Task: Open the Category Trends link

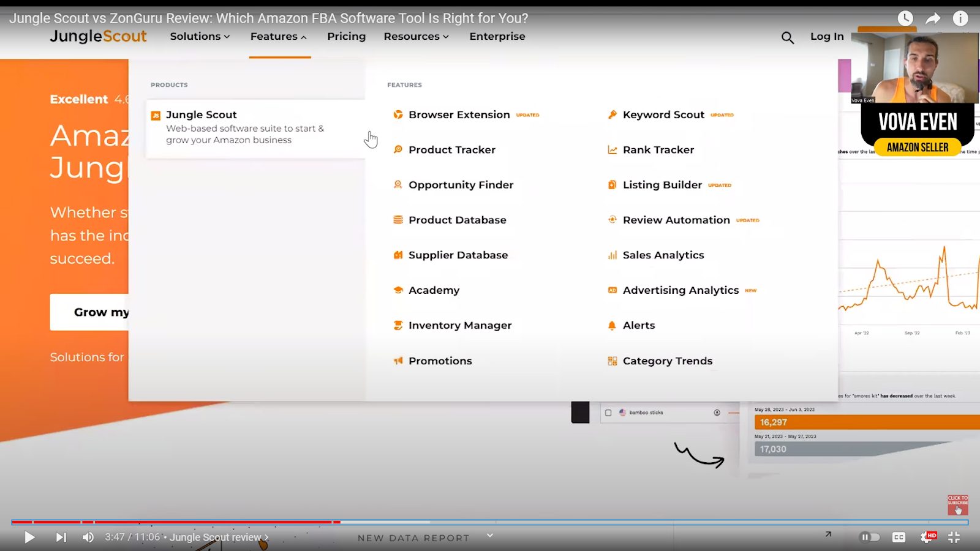Action: pyautogui.click(x=668, y=361)
